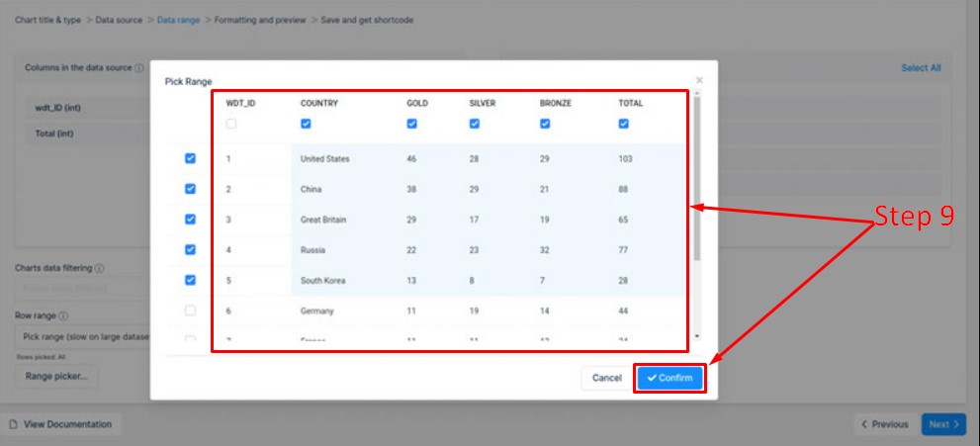
Task: Select the wdt_ID (int) column item
Action: pyautogui.click(x=87, y=108)
